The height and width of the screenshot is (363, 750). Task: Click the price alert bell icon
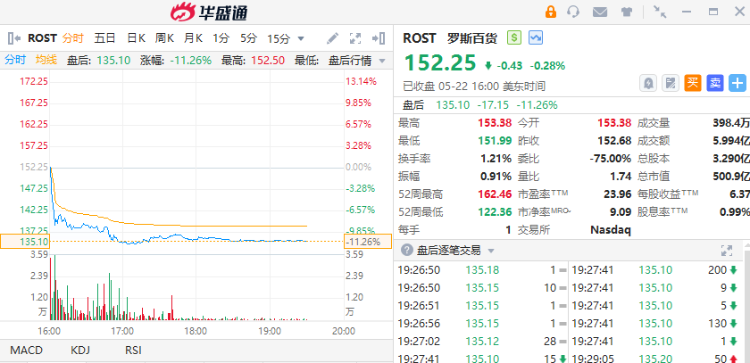pos(649,83)
